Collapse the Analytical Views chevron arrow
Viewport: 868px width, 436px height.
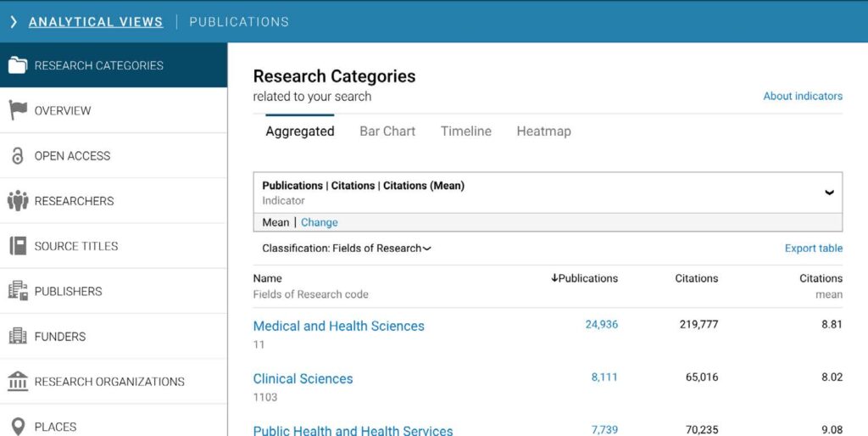14,22
